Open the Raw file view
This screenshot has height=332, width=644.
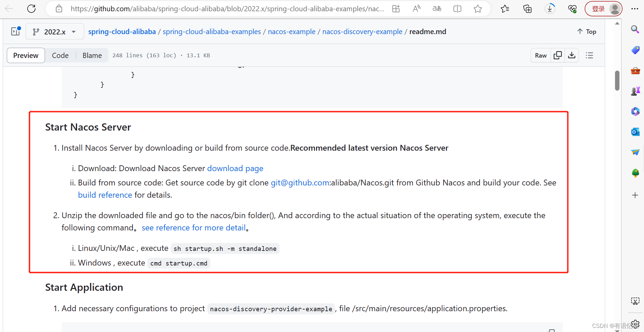(541, 55)
